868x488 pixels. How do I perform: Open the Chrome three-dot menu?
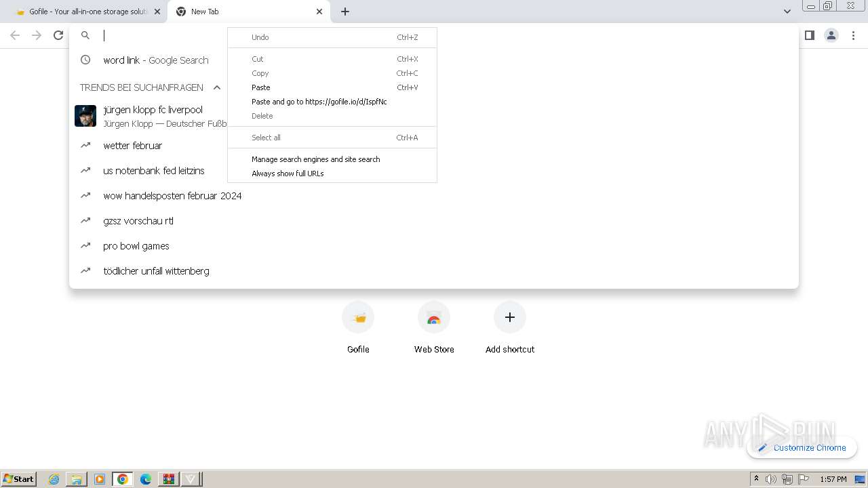(854, 35)
